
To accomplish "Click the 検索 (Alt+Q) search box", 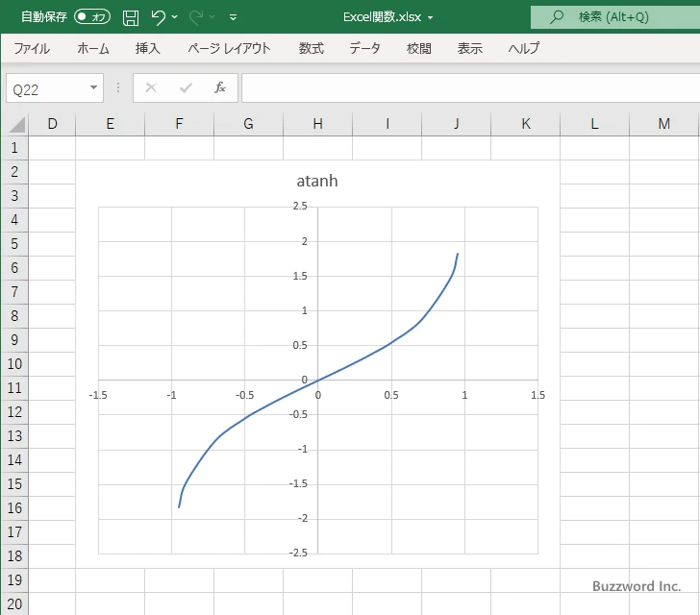I will coord(615,17).
